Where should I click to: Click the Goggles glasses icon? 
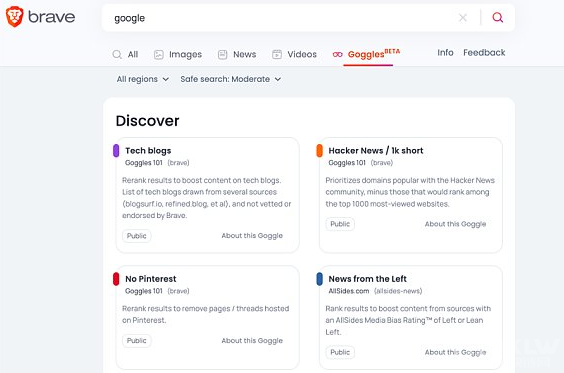(337, 55)
